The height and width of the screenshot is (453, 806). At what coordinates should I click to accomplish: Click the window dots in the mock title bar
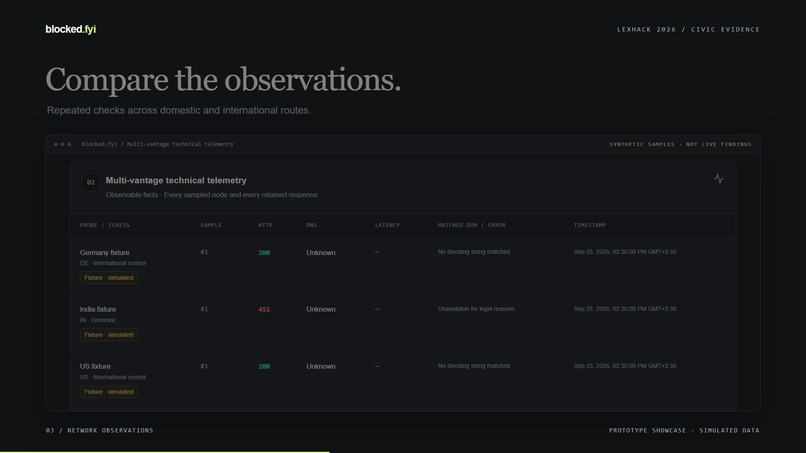point(62,144)
